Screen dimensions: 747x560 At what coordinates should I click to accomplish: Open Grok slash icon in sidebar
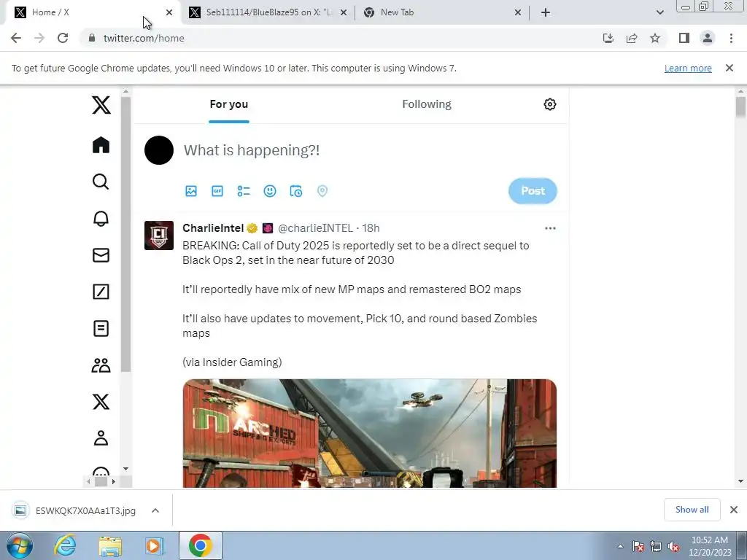[x=101, y=292]
